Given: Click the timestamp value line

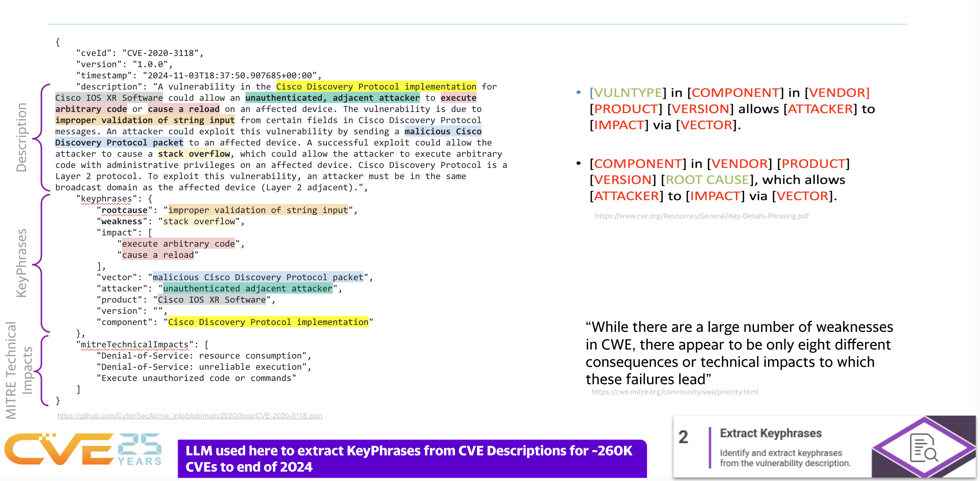Looking at the screenshot, I should [x=199, y=75].
